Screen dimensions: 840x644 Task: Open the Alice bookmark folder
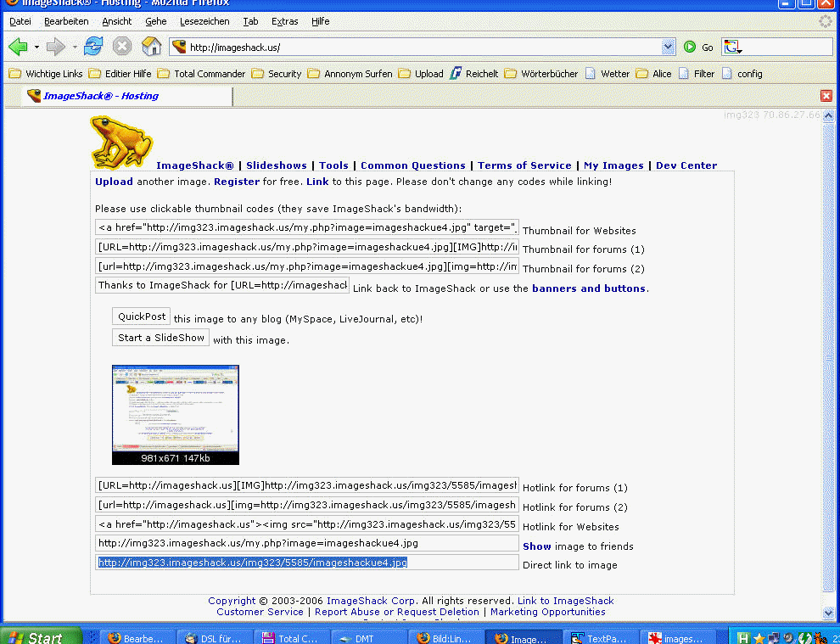tap(653, 74)
